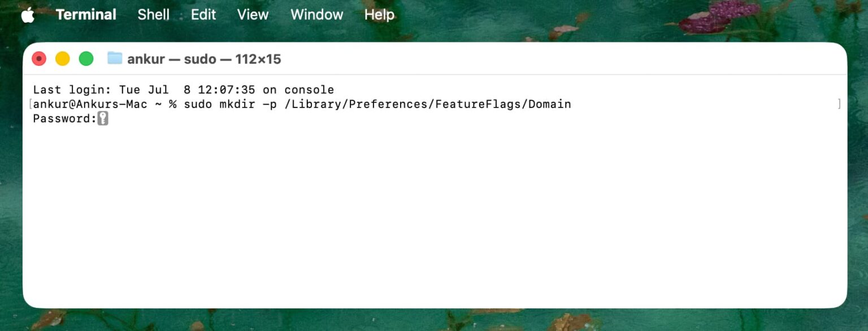Open the View menu
The height and width of the screenshot is (331, 868).
[253, 15]
